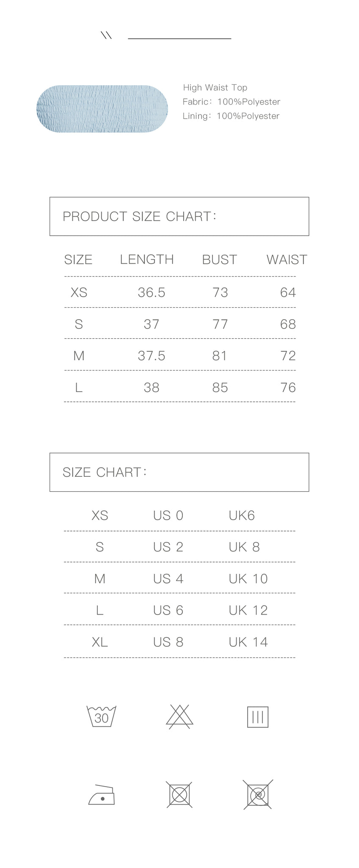This screenshot has height=868, width=359.
Task: Select the M size bust value 81
Action: pos(219,356)
